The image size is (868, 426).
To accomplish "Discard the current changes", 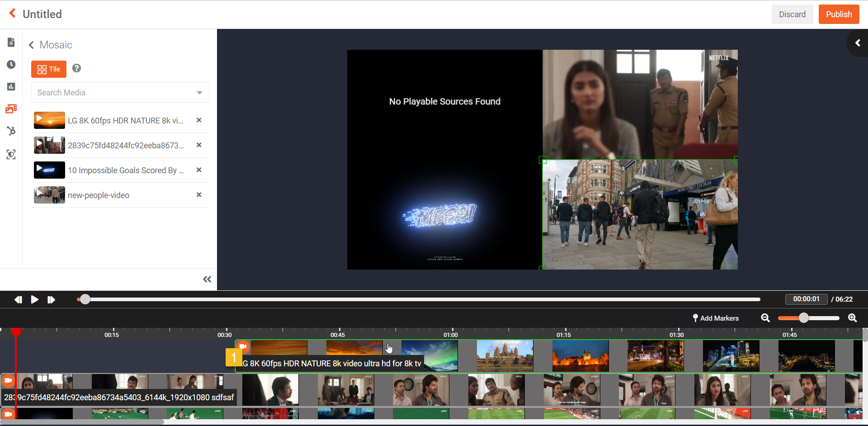I will pyautogui.click(x=792, y=14).
